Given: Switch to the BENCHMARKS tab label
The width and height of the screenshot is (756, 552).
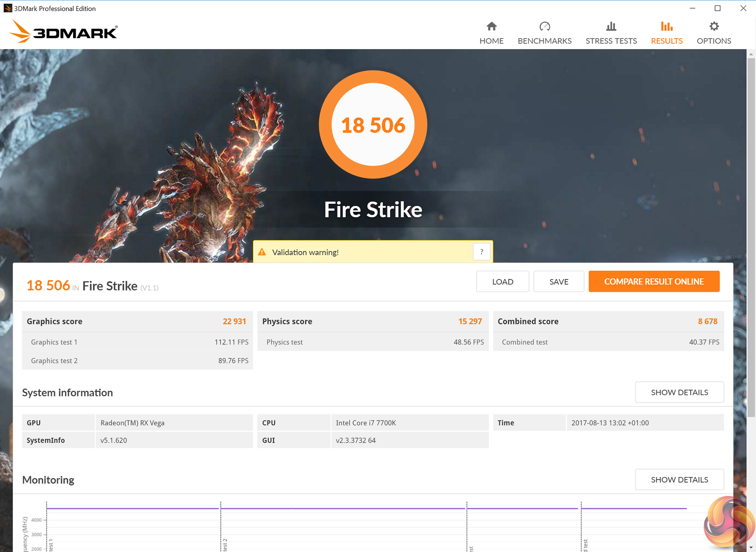Looking at the screenshot, I should coord(544,41).
